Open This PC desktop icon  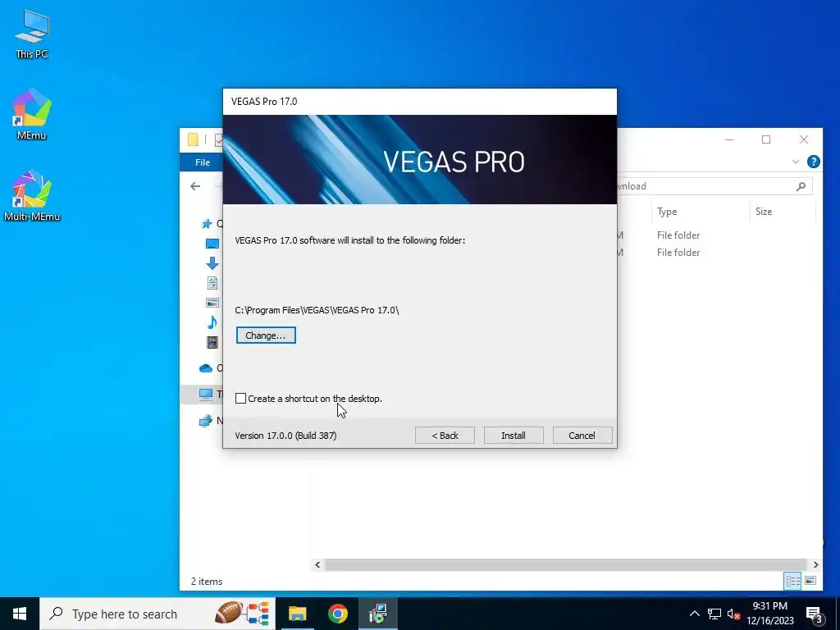pos(32,34)
